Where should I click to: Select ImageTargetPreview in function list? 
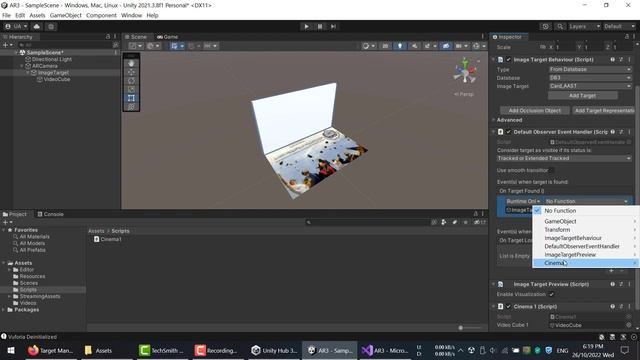pos(585,255)
